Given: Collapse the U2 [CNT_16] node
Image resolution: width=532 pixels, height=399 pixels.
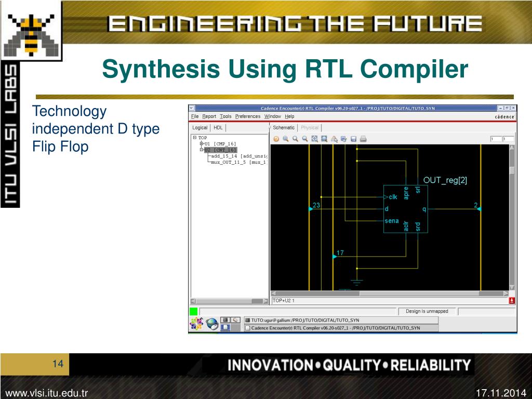Looking at the screenshot, I should [x=202, y=150].
